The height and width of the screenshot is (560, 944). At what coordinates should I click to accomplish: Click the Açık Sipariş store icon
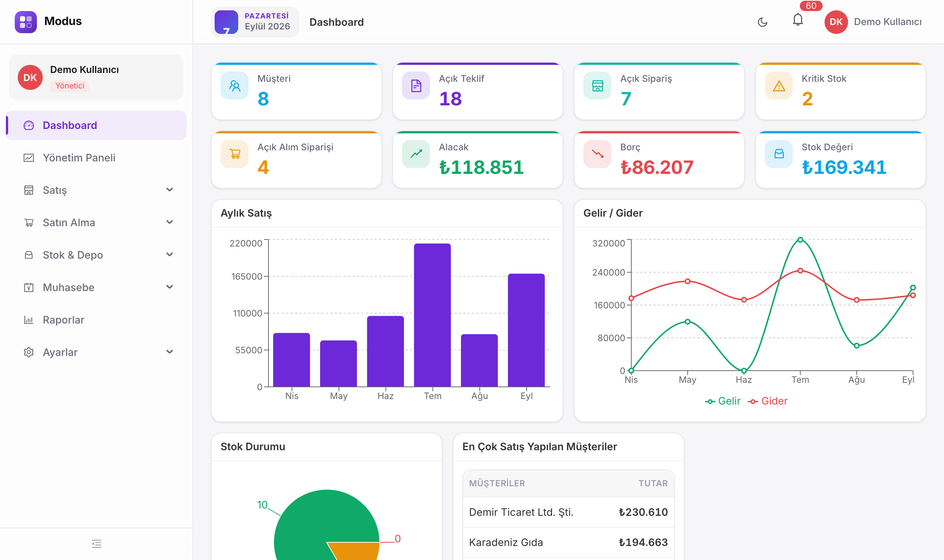(597, 86)
